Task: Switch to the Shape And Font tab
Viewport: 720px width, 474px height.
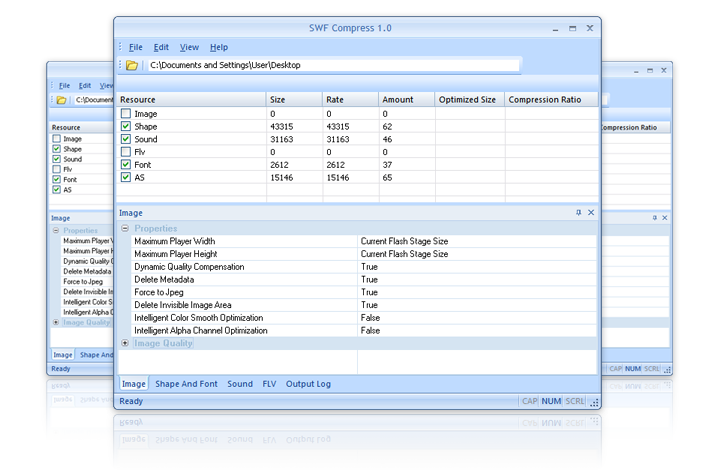Action: click(x=186, y=384)
